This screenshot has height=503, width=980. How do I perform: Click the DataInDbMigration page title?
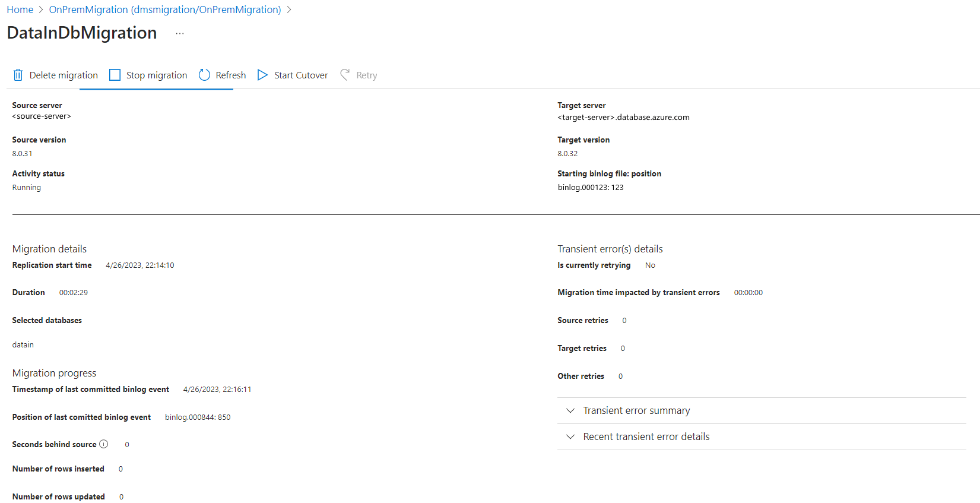pos(82,33)
